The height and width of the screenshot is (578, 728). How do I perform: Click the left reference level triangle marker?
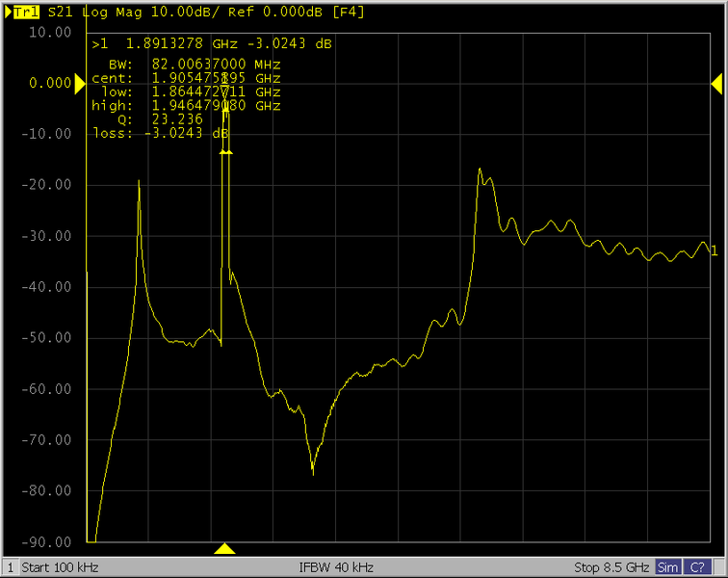click(x=80, y=85)
